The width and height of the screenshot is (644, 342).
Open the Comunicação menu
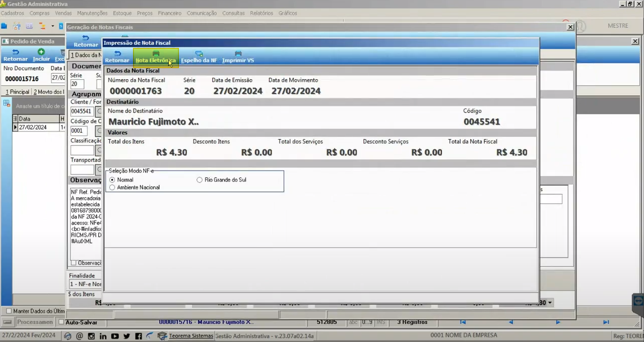(202, 13)
